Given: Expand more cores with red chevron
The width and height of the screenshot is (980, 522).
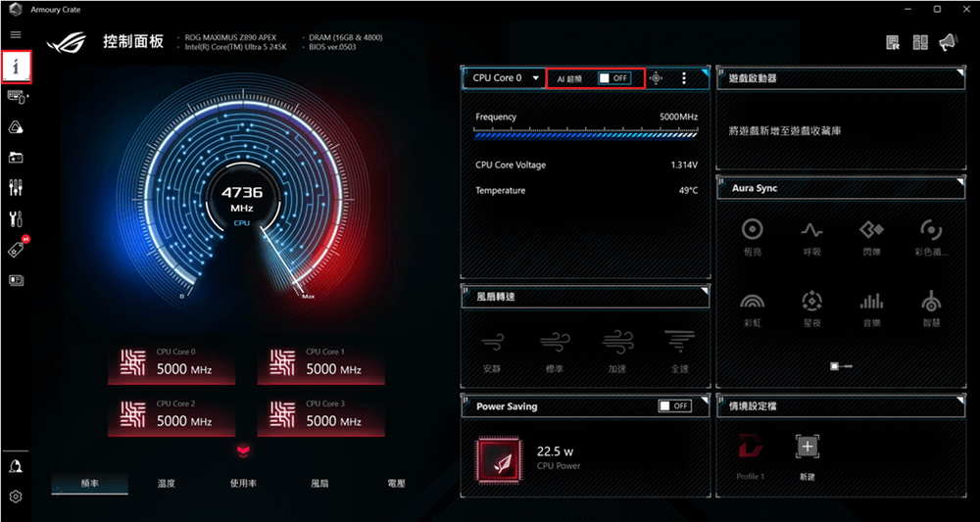Looking at the screenshot, I should coord(244,450).
